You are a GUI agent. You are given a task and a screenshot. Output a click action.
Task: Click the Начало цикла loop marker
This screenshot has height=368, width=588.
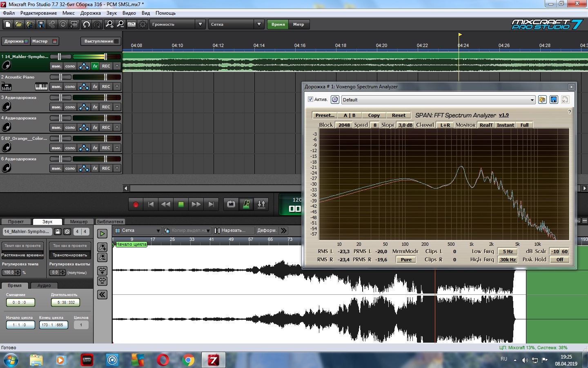[x=131, y=244]
